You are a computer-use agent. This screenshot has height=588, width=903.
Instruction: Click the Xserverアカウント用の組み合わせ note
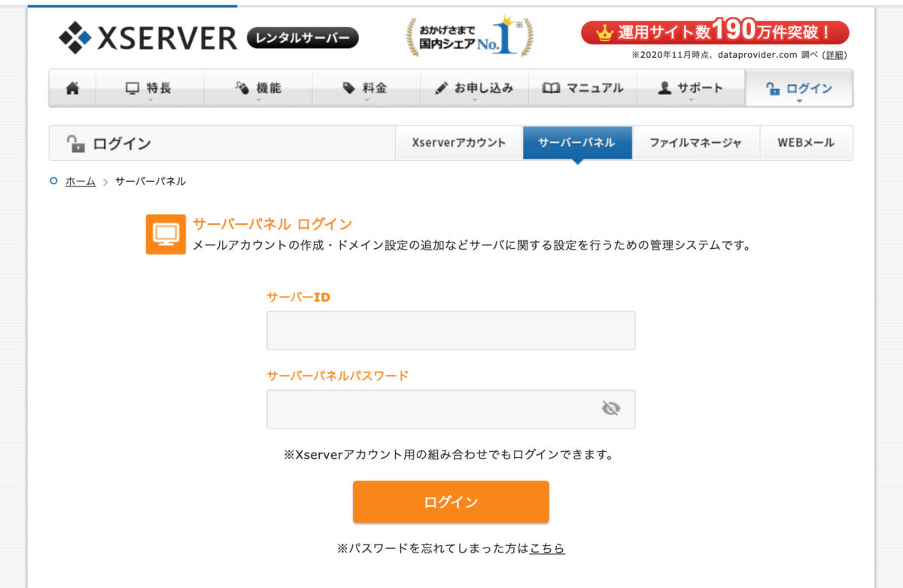click(x=449, y=455)
